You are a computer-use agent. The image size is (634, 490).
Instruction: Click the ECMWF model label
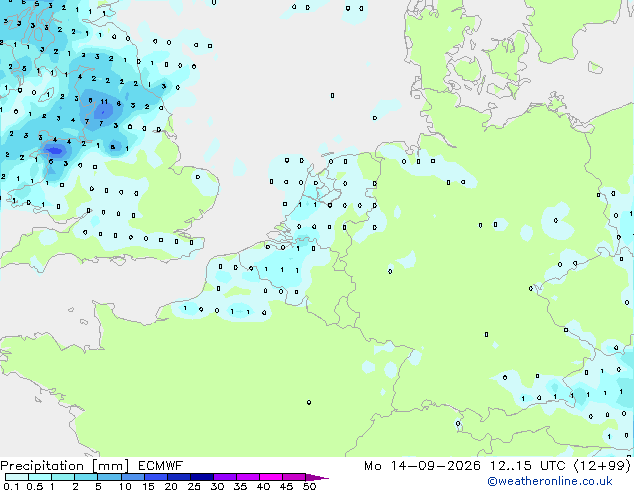pyautogui.click(x=160, y=466)
